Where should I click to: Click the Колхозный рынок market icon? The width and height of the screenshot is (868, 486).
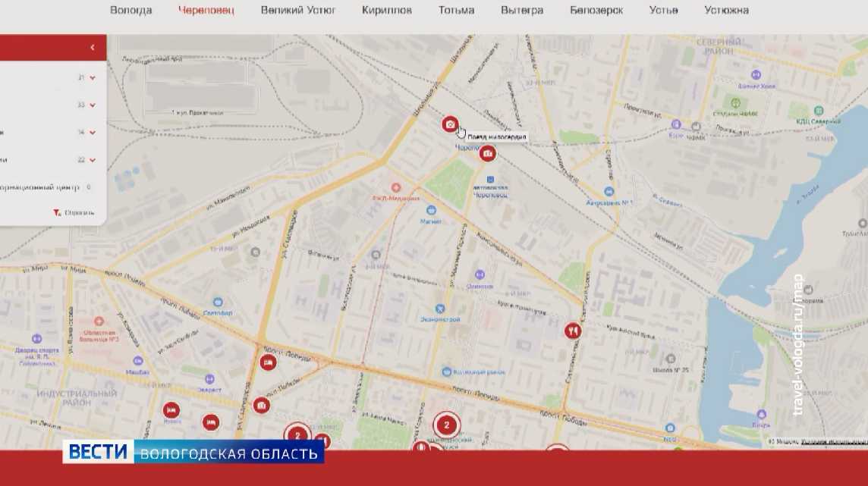447,372
